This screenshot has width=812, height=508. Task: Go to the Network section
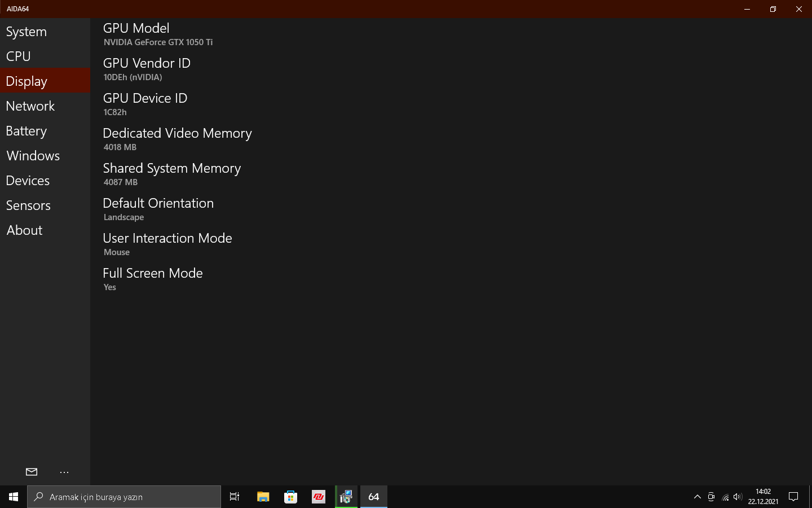[x=45, y=106]
